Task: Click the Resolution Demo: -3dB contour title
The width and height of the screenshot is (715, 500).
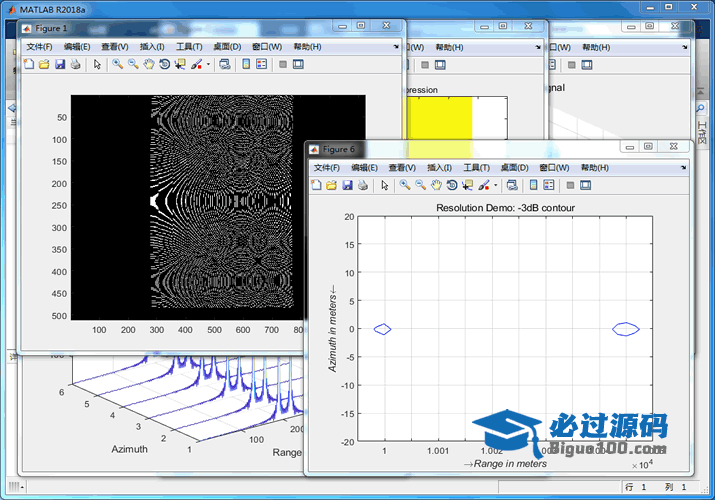Action: tap(505, 208)
